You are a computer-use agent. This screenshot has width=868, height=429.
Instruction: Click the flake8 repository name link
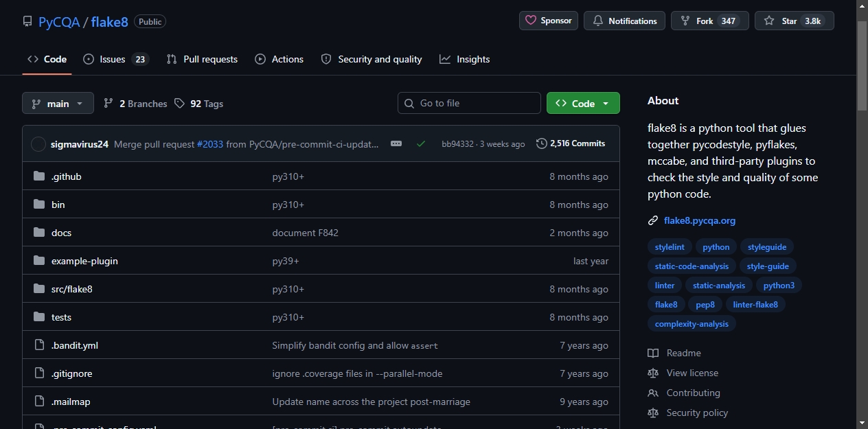point(110,21)
